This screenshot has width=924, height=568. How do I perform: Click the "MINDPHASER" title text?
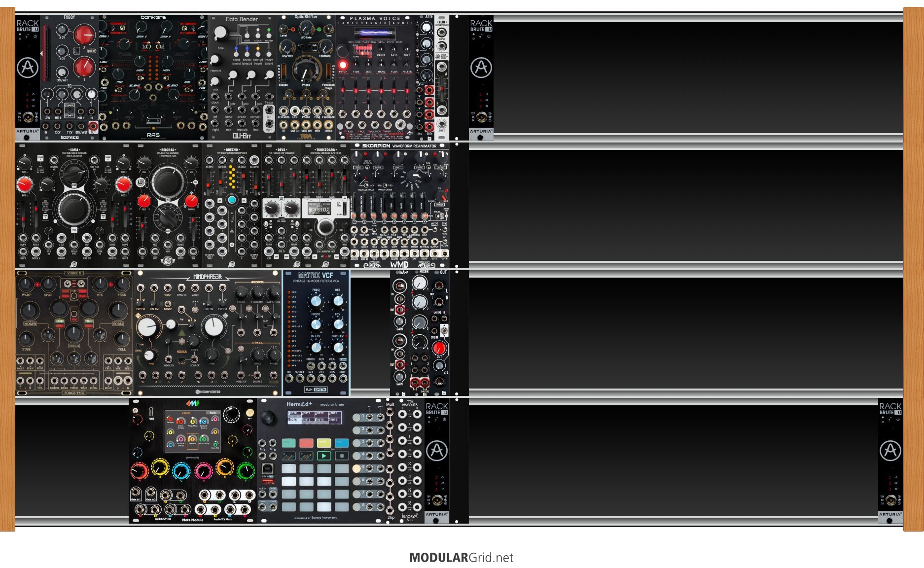[x=208, y=277]
